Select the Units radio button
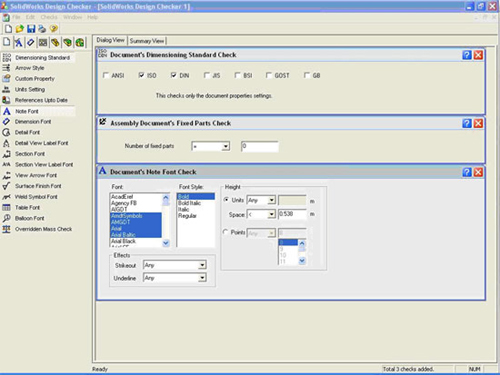500x375 pixels. 226,200
